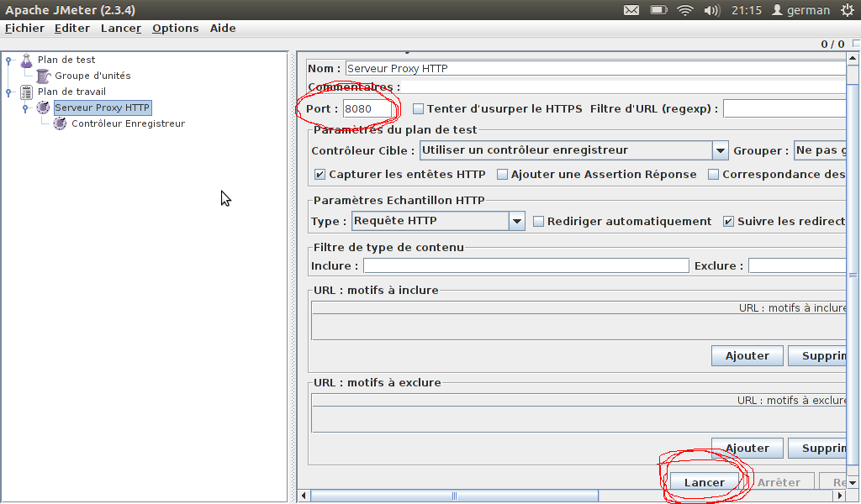Click the motifs à exclure table header
This screenshot has width=861, height=504.
pyautogui.click(x=578, y=401)
